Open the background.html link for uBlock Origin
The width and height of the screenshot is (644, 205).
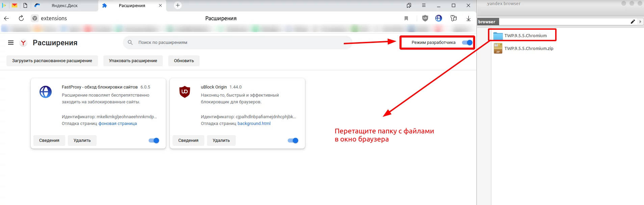254,124
